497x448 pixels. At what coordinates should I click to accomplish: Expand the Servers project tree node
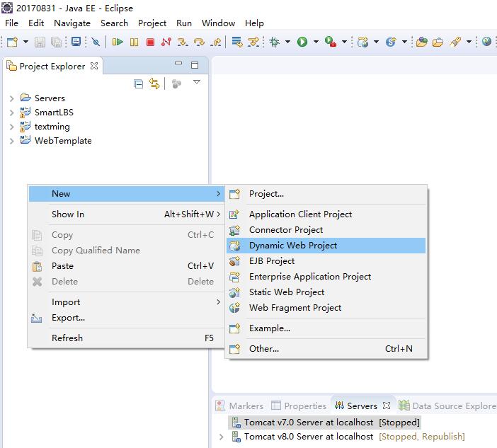point(11,98)
